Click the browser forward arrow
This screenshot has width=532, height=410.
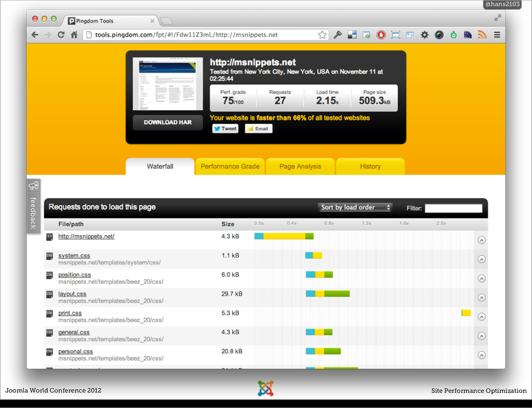click(x=48, y=35)
